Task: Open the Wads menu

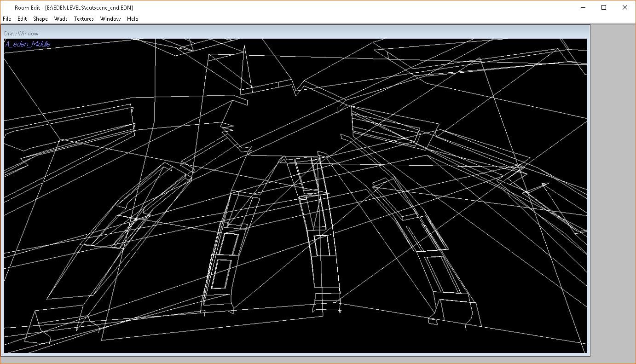Action: click(61, 19)
